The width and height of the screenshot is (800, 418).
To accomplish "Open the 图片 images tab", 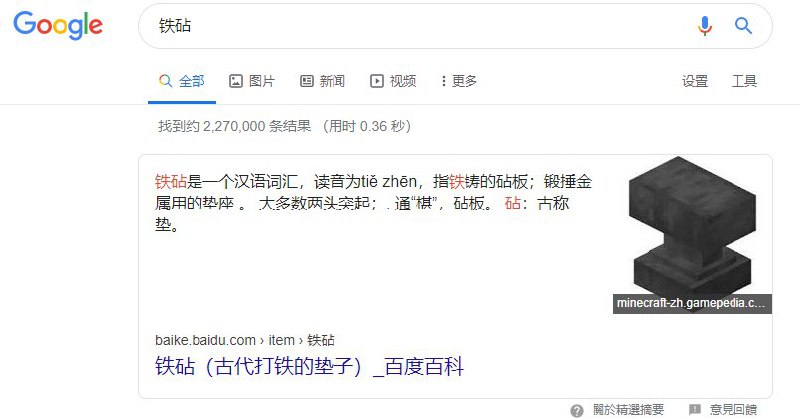I will click(252, 81).
